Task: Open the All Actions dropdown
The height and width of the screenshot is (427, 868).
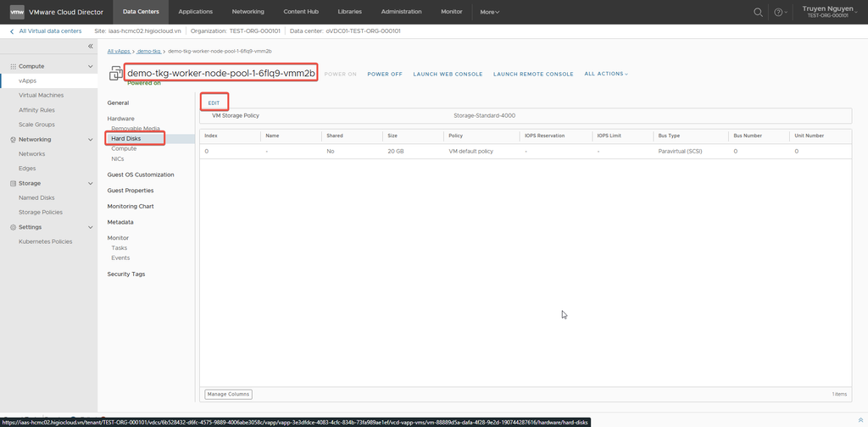Action: (x=606, y=74)
